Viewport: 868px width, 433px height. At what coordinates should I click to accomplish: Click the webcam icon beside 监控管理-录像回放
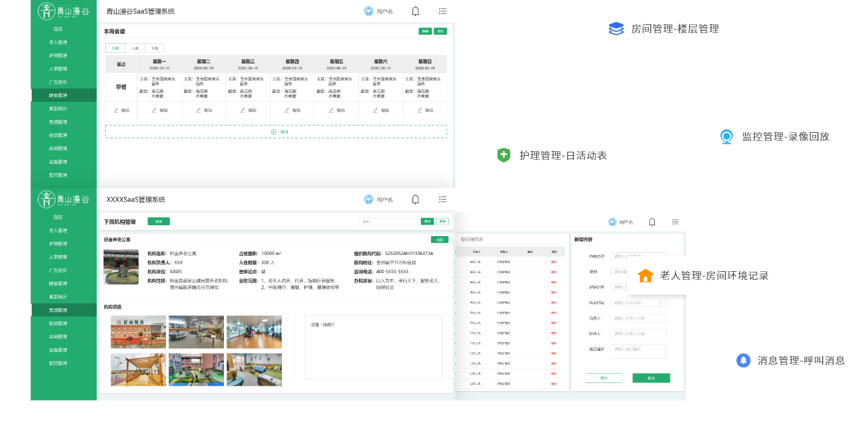tap(726, 136)
